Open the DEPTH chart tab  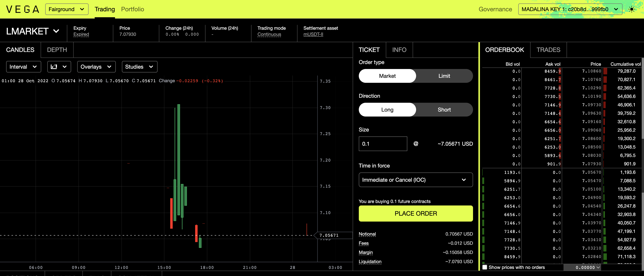coord(57,50)
